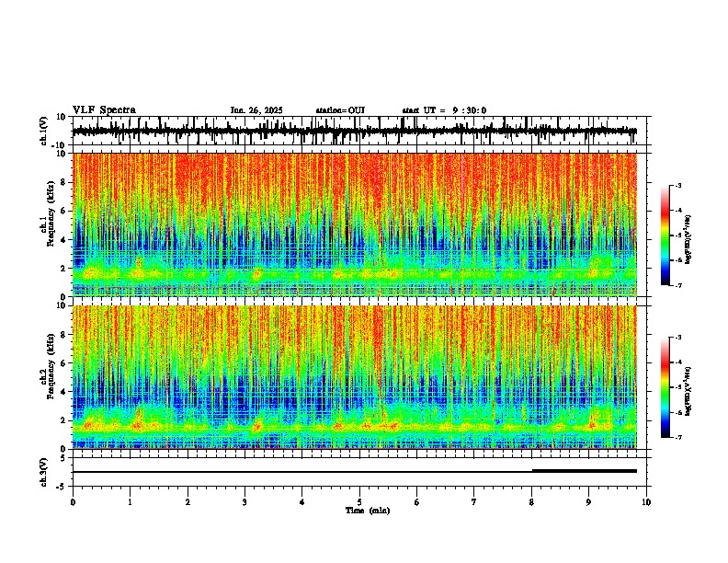Click the "station=OUI" header label
The image size is (728, 563).
340,110
